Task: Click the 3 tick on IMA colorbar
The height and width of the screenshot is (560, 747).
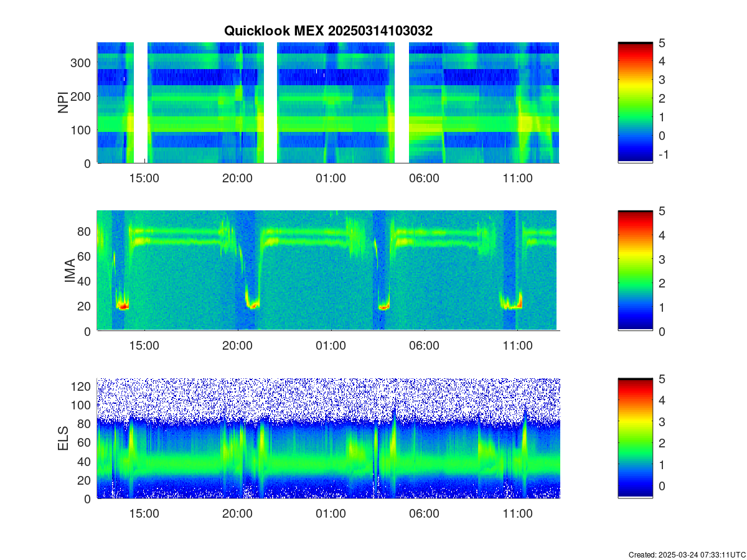Action: [x=662, y=259]
